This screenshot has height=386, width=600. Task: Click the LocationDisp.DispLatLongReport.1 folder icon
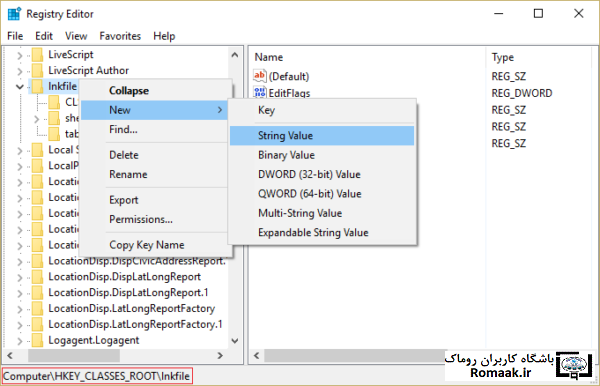(x=38, y=293)
